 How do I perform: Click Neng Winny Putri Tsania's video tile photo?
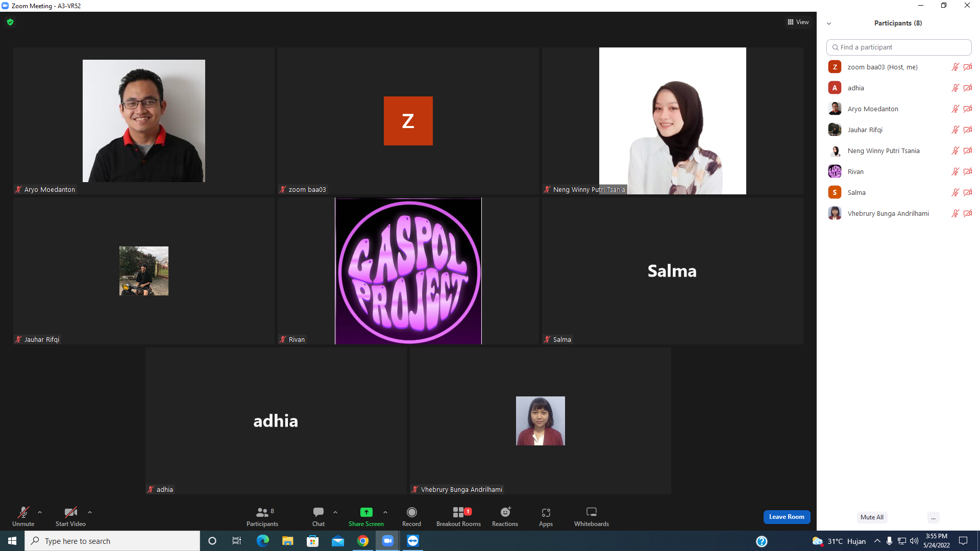[x=673, y=121]
